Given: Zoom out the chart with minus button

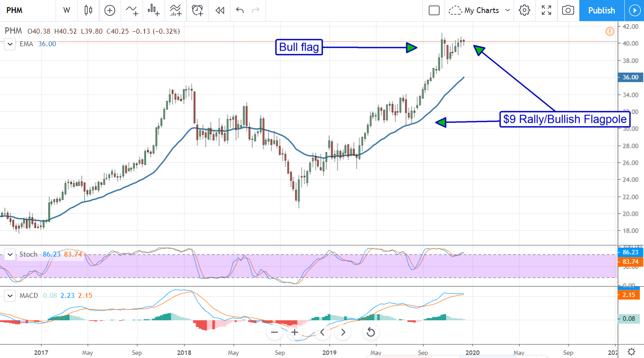Looking at the screenshot, I should pos(274,332).
